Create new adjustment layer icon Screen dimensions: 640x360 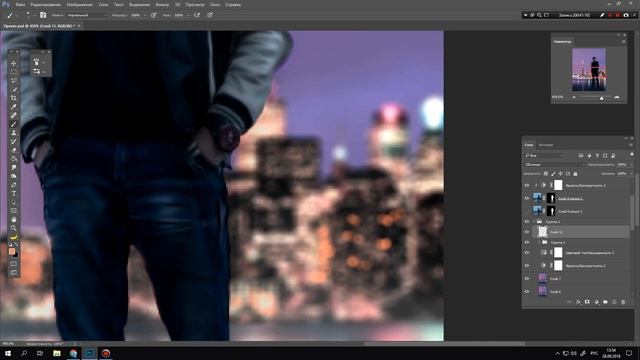(x=596, y=302)
